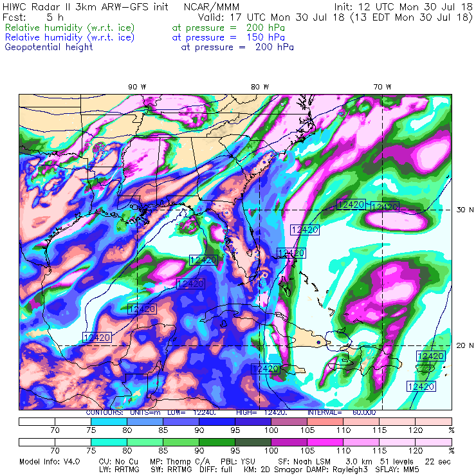Select the "Geopotential height" legend label
476x476 pixels.
(49, 48)
